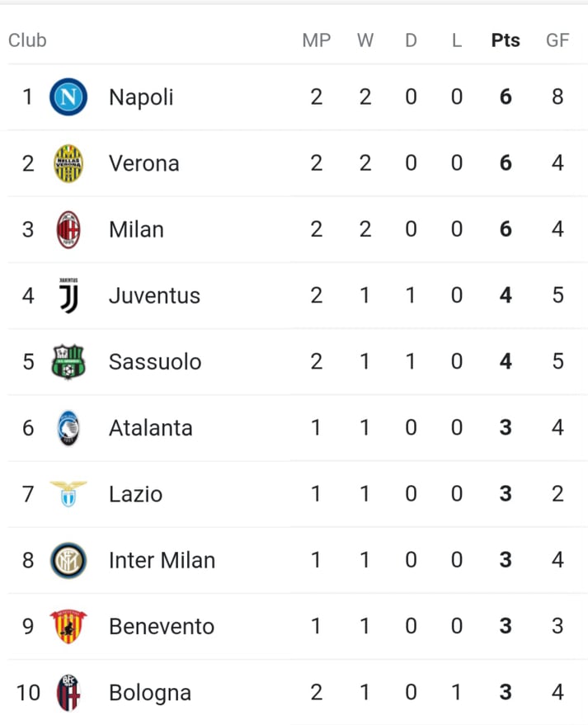
Task: Open the Inter Milan team name
Action: coord(162,560)
